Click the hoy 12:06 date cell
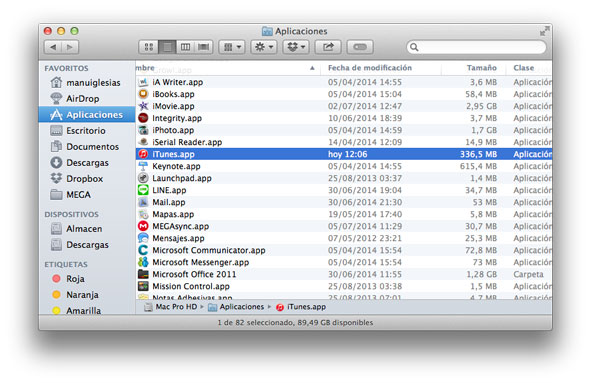The height and width of the screenshot is (383, 590). (347, 154)
